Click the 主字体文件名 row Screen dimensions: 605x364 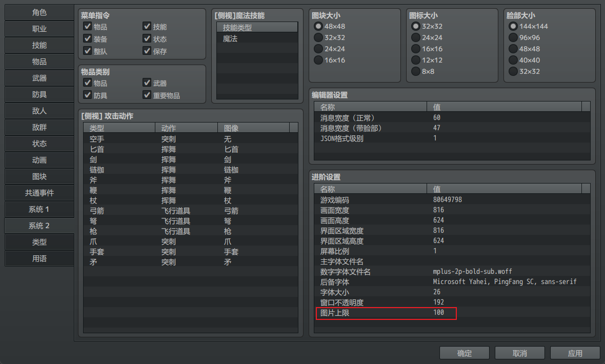(452, 261)
